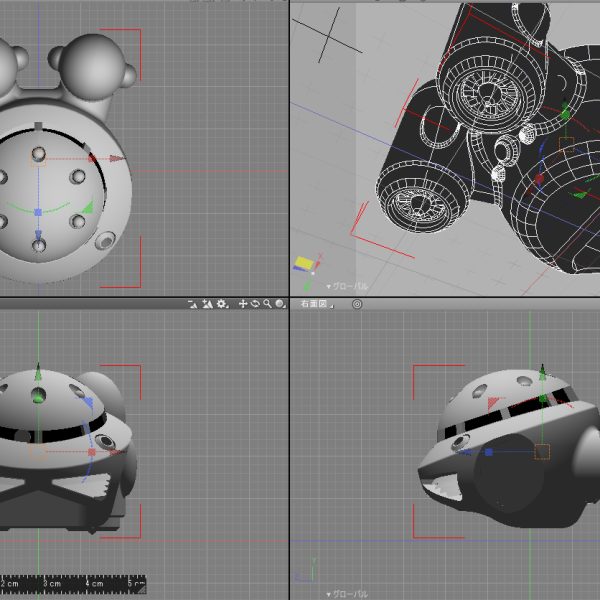
Task: Click the red arrow manipulator handle in top view
Action: click(x=117, y=158)
